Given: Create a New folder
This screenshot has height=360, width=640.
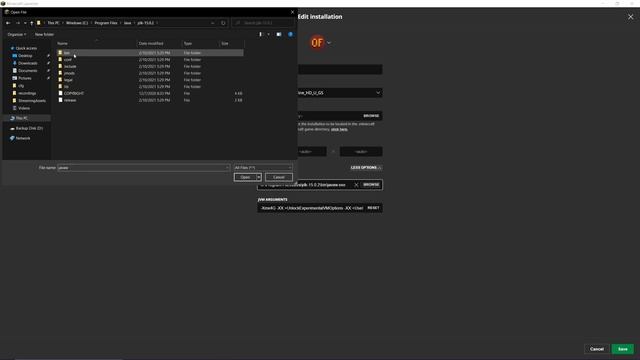Looking at the screenshot, I should coord(44,34).
